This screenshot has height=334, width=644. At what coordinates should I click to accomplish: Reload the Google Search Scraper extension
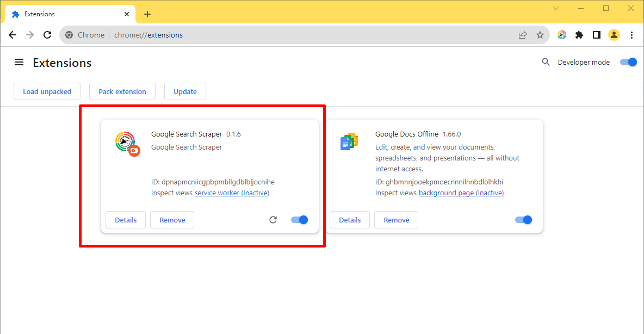click(273, 220)
